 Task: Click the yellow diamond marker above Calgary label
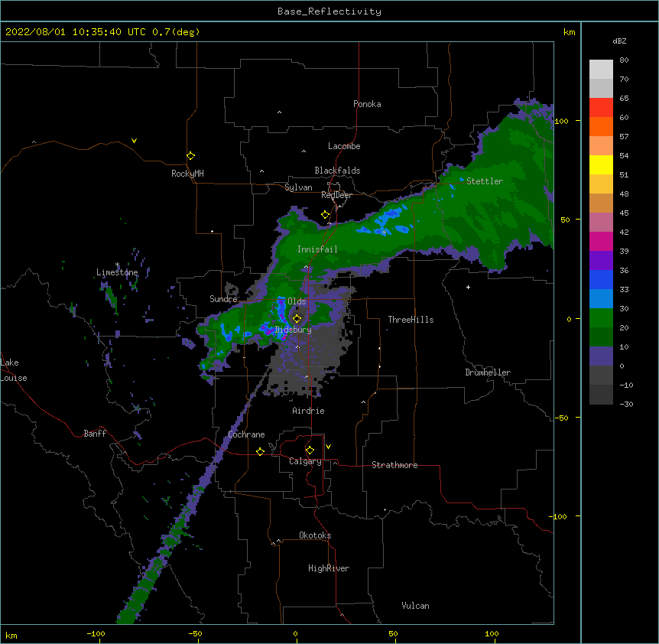point(310,450)
